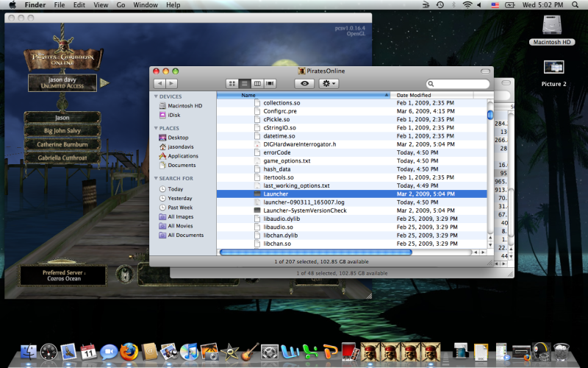Click the Wi-Fi status menu icon
Viewport: 588px width, 368px height.
click(467, 5)
